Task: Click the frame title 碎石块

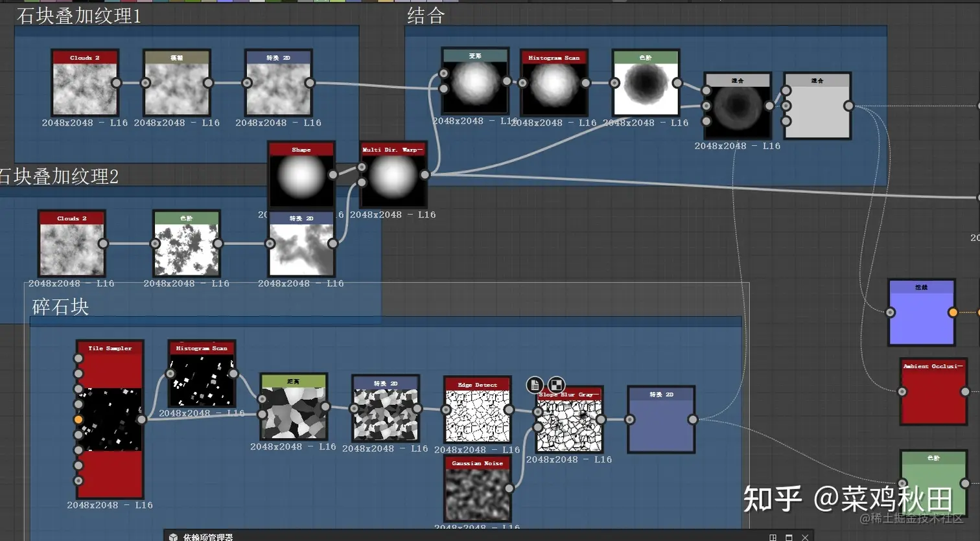Action: click(60, 306)
